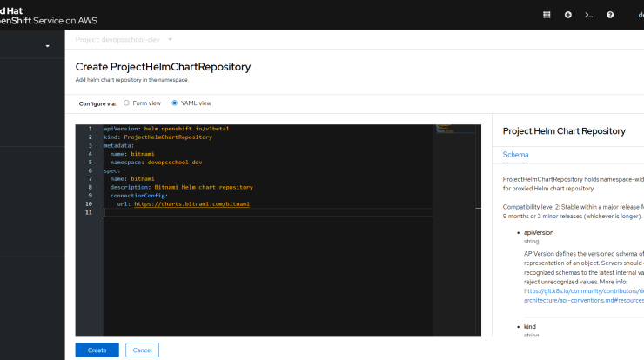This screenshot has height=360, width=644.
Task: Switch to the Schema tab
Action: [515, 155]
